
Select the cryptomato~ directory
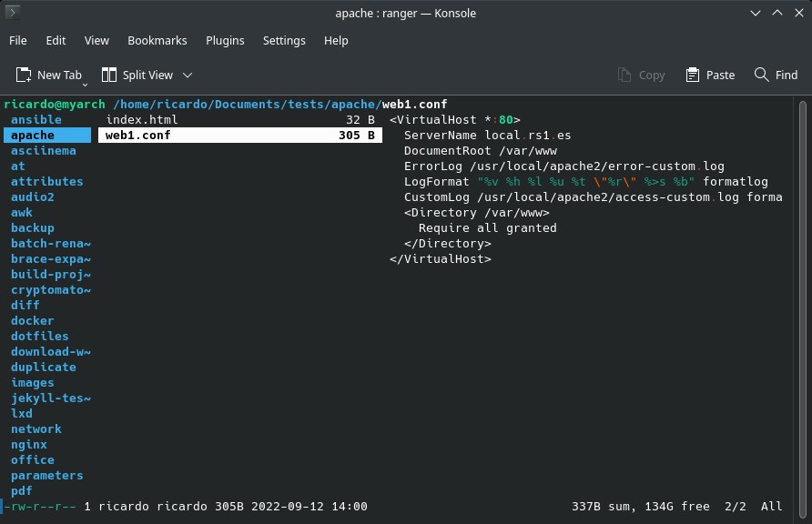pyautogui.click(x=51, y=290)
